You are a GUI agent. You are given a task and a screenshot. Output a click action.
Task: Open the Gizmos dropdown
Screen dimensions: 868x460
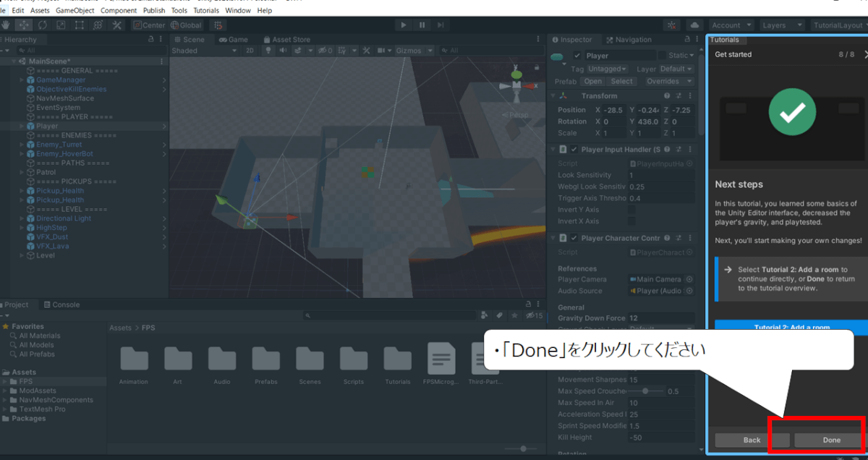point(414,51)
